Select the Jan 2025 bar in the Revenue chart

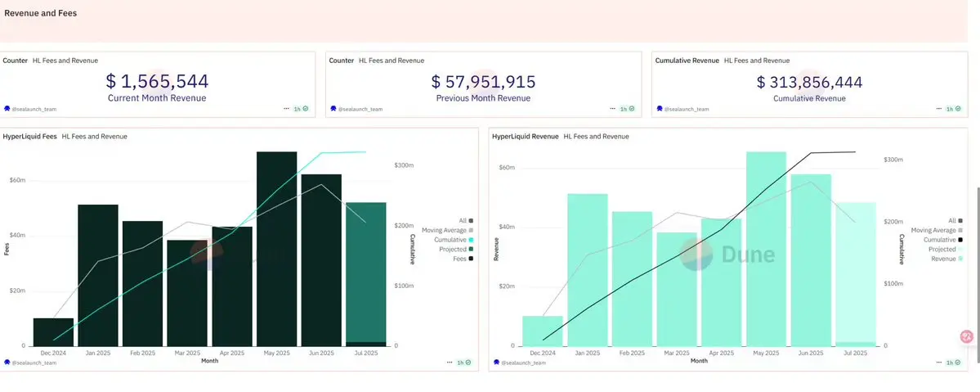tap(588, 270)
